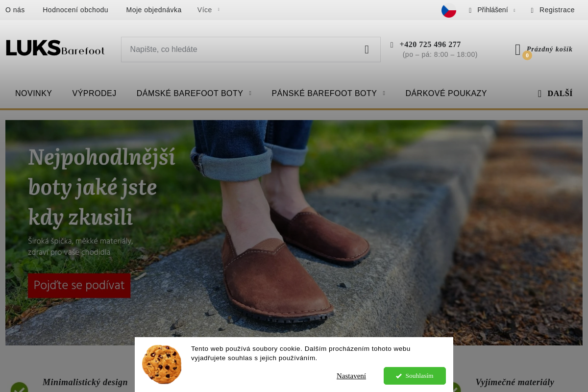Accept cookies with the Souhlasím button

pos(415,376)
